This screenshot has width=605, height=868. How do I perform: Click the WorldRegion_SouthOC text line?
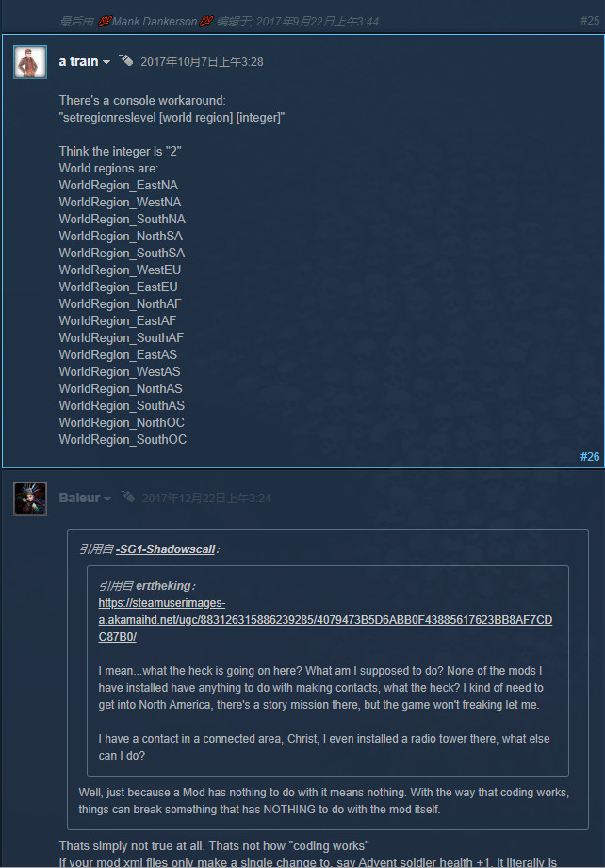(x=123, y=439)
